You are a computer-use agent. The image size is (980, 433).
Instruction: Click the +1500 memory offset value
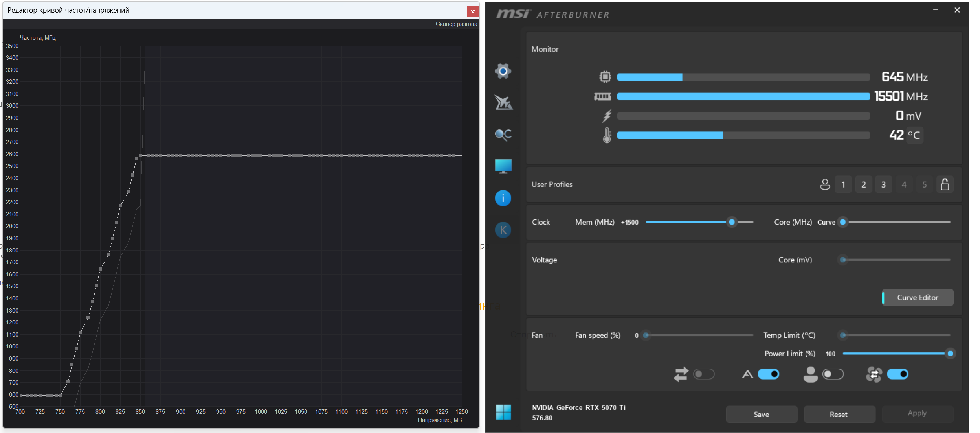pyautogui.click(x=629, y=222)
